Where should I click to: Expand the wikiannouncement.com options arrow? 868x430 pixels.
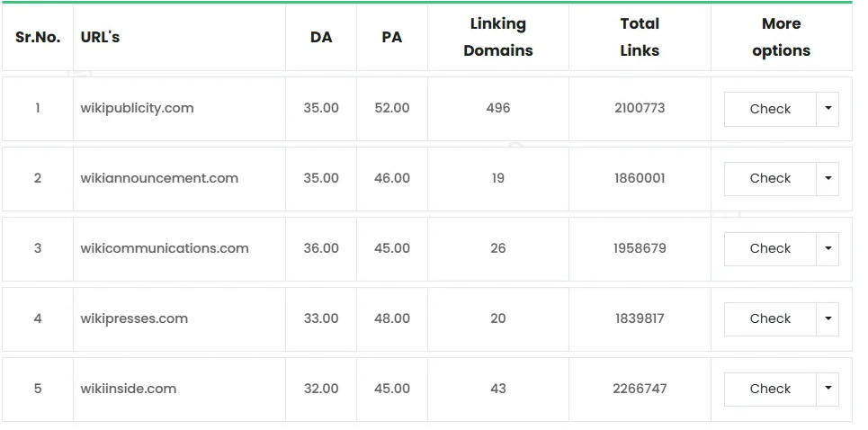[828, 178]
